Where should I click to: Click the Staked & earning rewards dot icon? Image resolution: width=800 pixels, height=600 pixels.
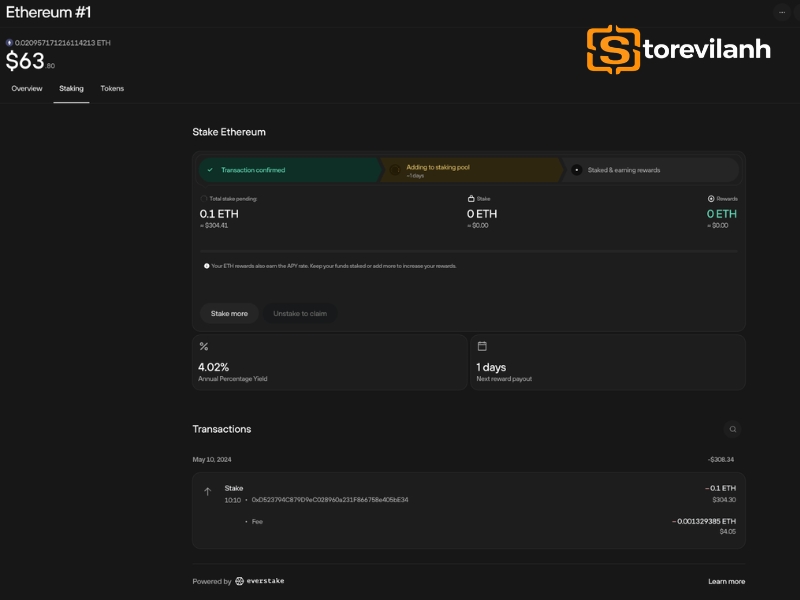pyautogui.click(x=577, y=170)
